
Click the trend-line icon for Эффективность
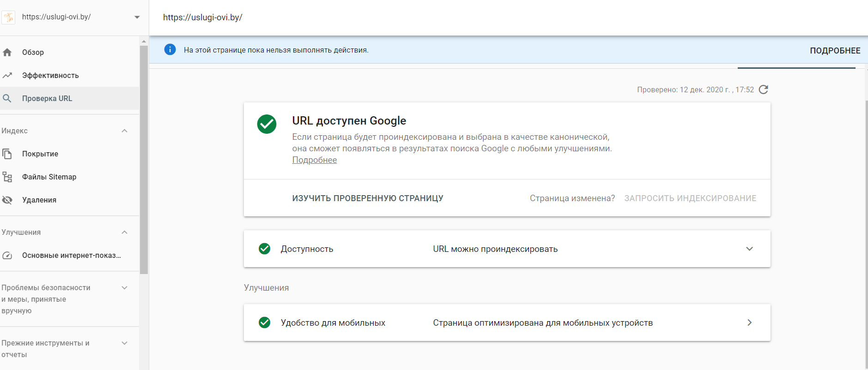point(7,75)
